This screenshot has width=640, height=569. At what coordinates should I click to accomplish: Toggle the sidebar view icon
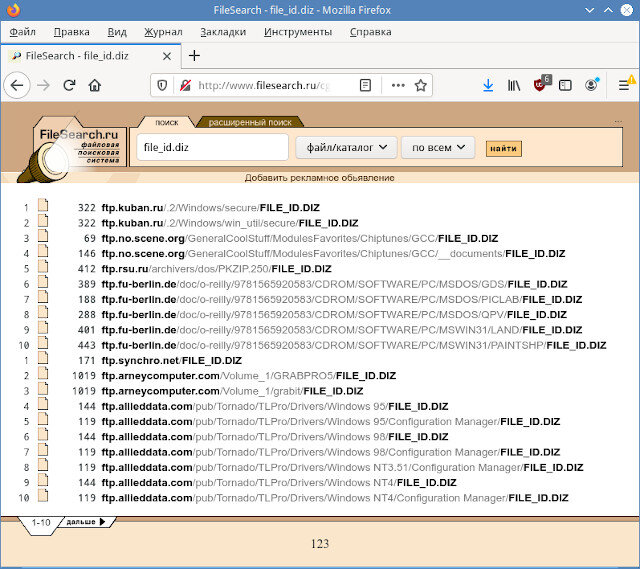[565, 85]
